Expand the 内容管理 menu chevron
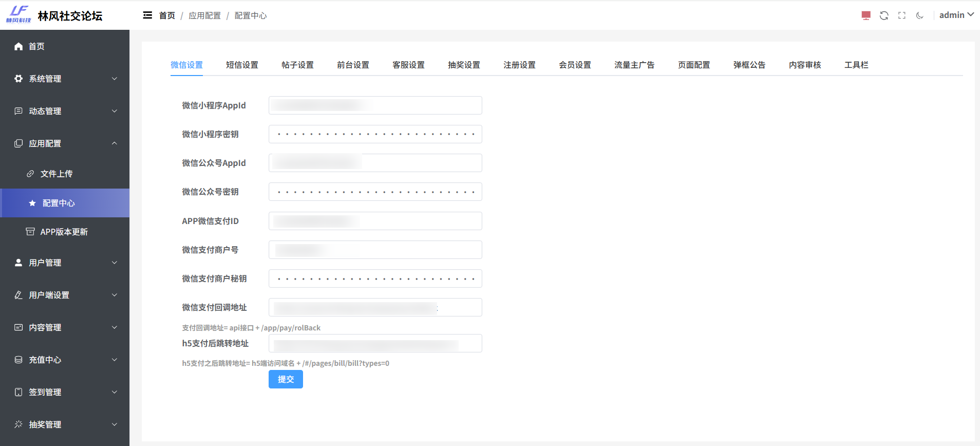 point(115,327)
